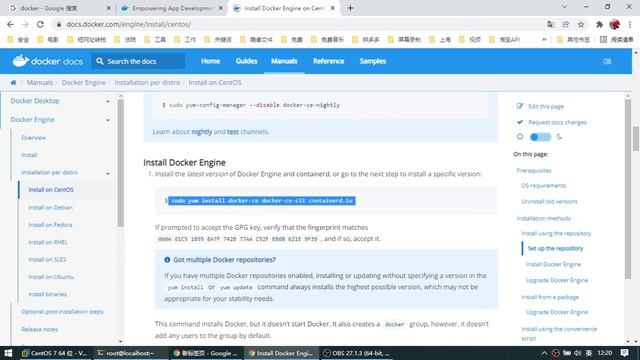Click the translate page icon in address bar
Image resolution: width=640 pixels, height=360 pixels.
(551, 24)
